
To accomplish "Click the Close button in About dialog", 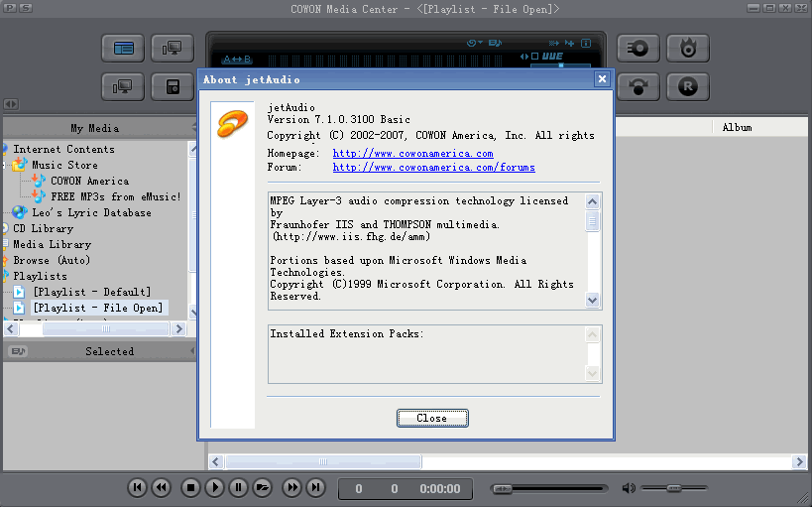I will (x=432, y=419).
